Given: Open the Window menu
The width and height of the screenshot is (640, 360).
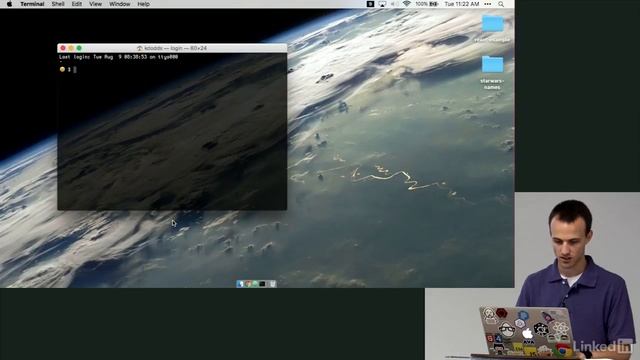Looking at the screenshot, I should (x=120, y=4).
